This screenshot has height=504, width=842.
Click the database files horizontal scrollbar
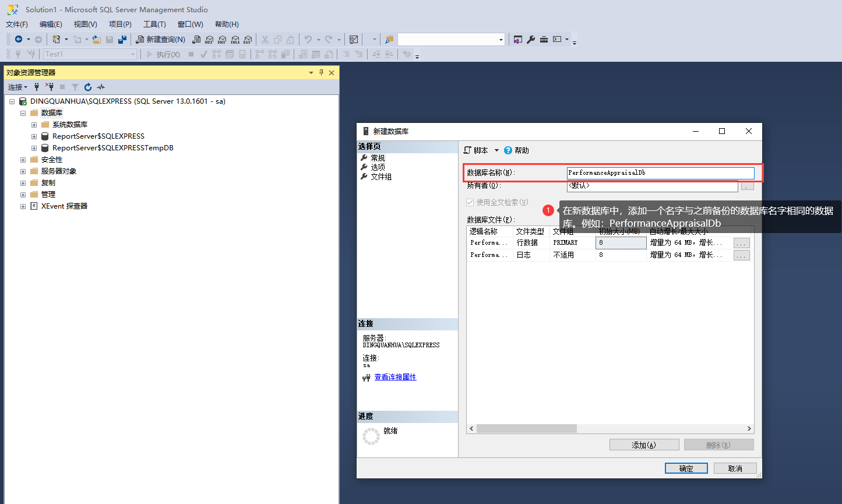click(x=526, y=428)
